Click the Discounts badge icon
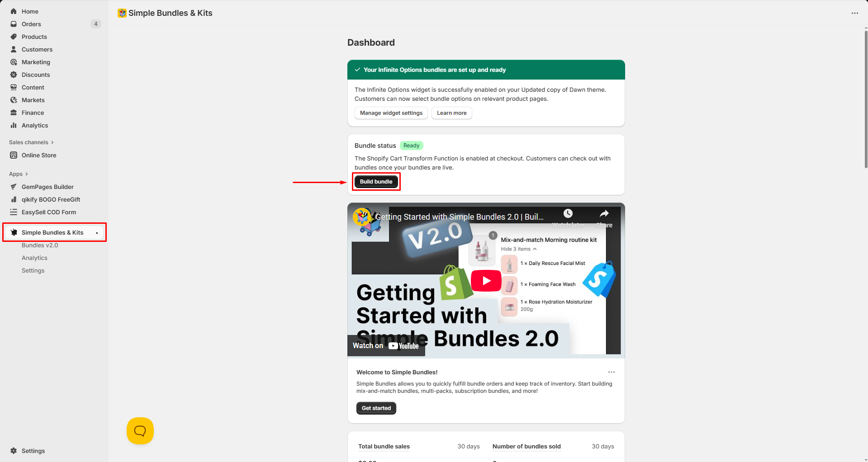 pos(14,75)
